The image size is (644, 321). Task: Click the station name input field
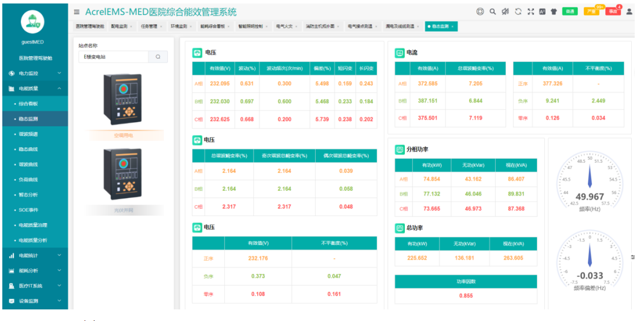[114, 57]
